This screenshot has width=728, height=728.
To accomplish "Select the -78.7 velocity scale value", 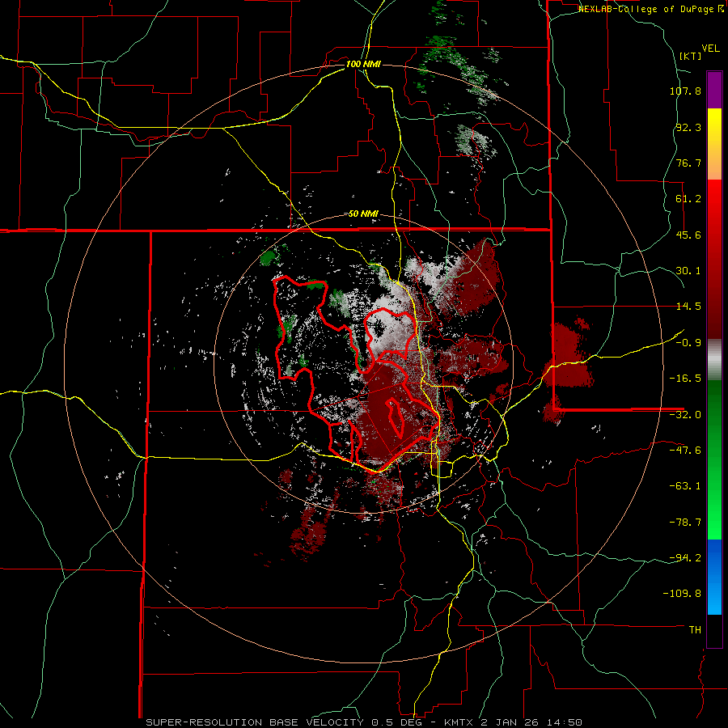I will pyautogui.click(x=685, y=523).
